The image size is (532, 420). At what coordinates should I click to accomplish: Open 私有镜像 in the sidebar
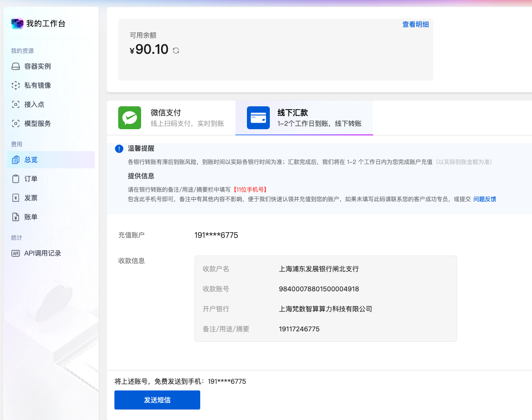pos(51,85)
